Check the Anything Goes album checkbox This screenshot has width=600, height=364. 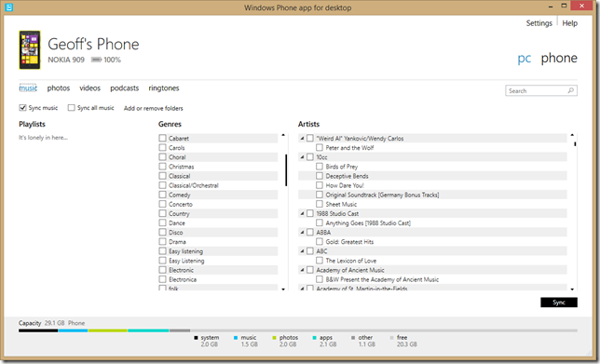tap(320, 222)
